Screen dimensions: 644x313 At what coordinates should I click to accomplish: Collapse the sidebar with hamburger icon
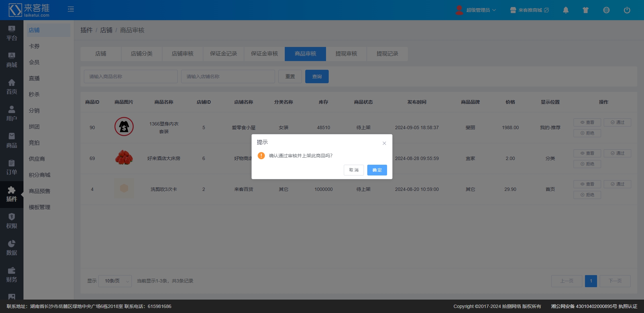pos(71,9)
